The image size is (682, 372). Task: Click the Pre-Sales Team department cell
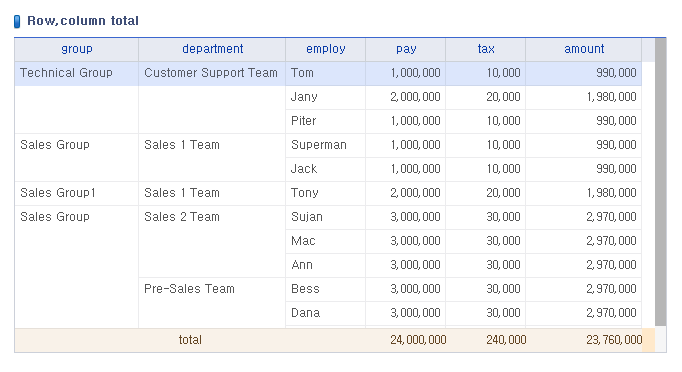212,303
